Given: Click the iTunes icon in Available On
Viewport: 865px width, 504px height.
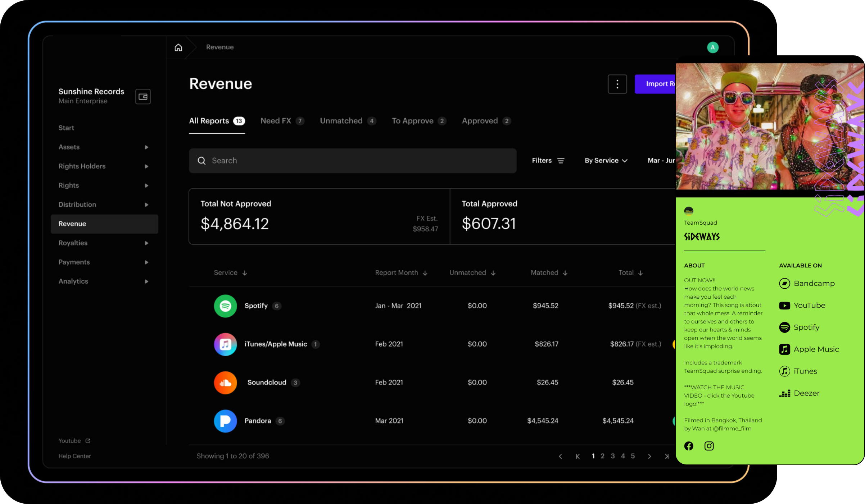Looking at the screenshot, I should [784, 371].
